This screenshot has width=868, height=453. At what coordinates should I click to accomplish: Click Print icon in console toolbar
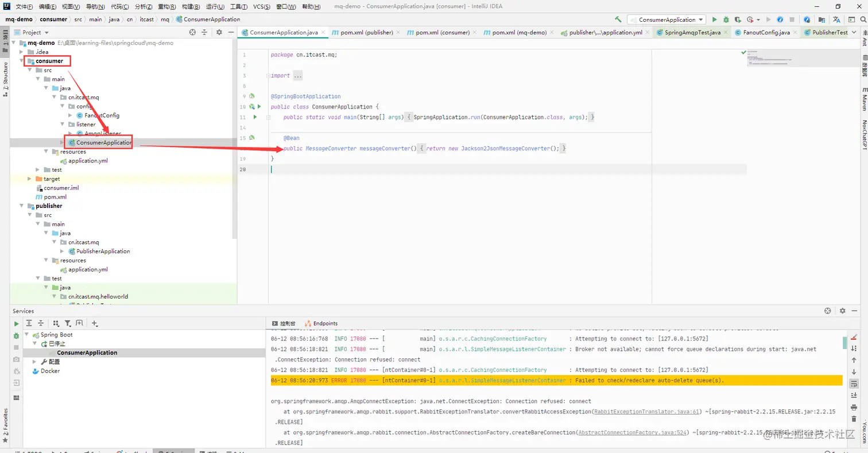854,407
